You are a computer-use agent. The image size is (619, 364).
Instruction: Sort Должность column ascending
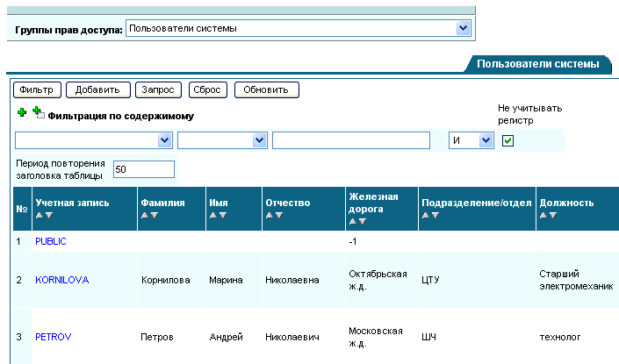(543, 215)
